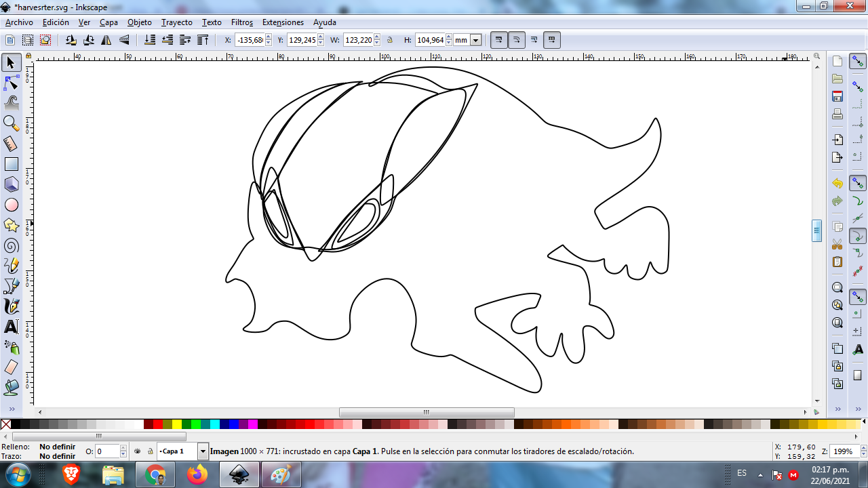Toggle scale rounded corners with rectangles

517,40
